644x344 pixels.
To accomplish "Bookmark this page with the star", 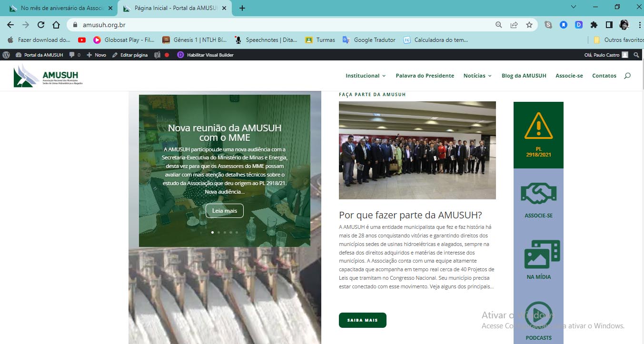I will (x=529, y=25).
